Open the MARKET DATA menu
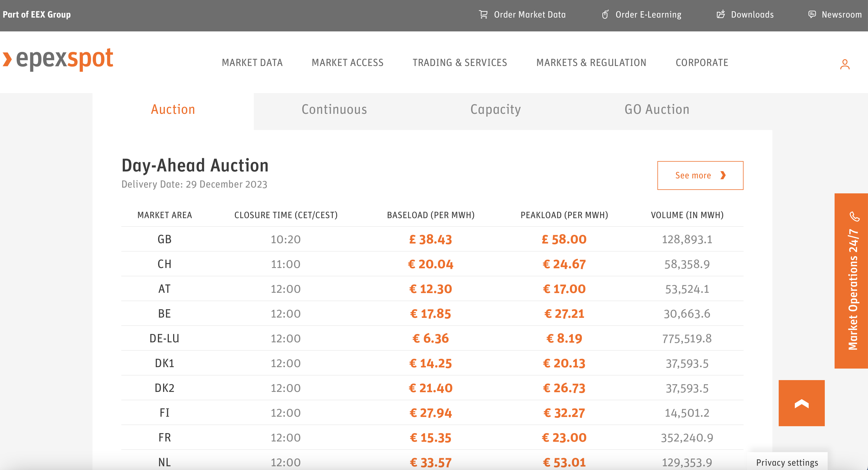This screenshot has width=868, height=470. [252, 63]
